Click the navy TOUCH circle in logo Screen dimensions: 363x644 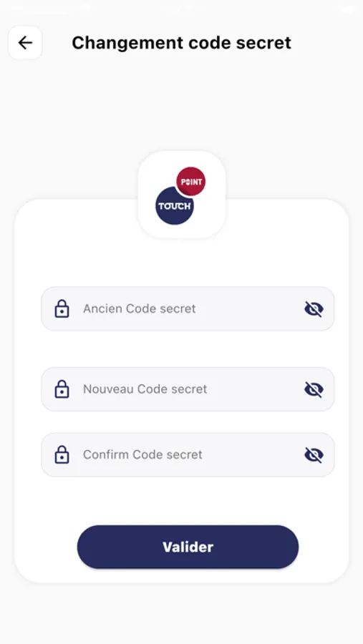tap(174, 206)
